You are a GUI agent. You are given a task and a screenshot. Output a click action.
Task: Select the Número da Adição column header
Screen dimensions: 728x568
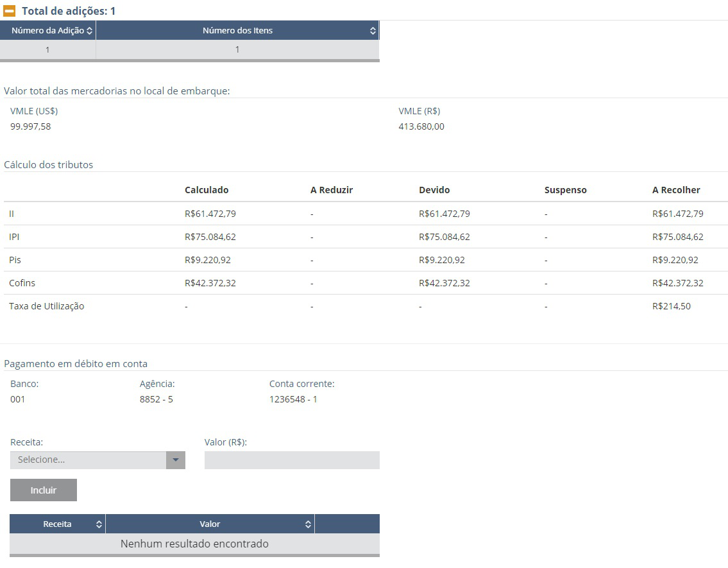[x=48, y=31]
